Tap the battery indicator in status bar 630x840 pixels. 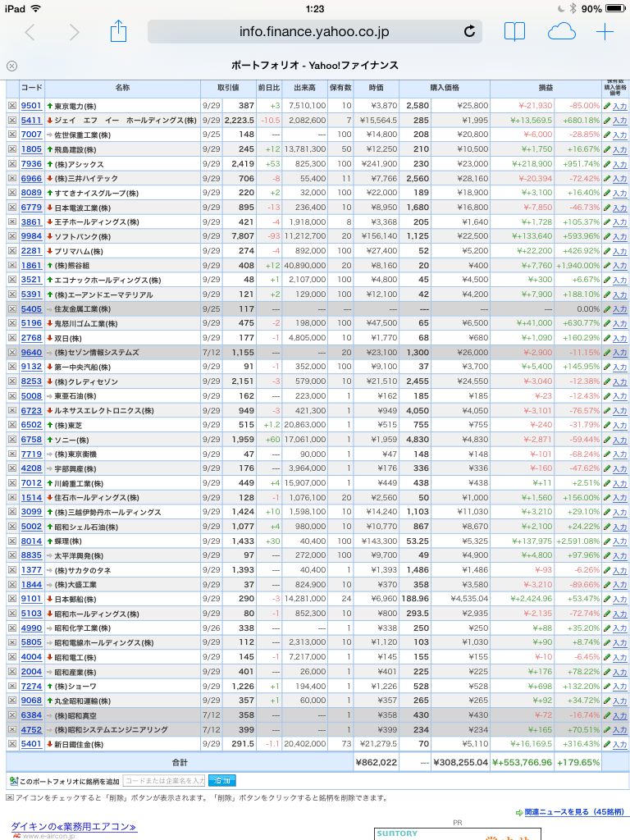coord(615,8)
